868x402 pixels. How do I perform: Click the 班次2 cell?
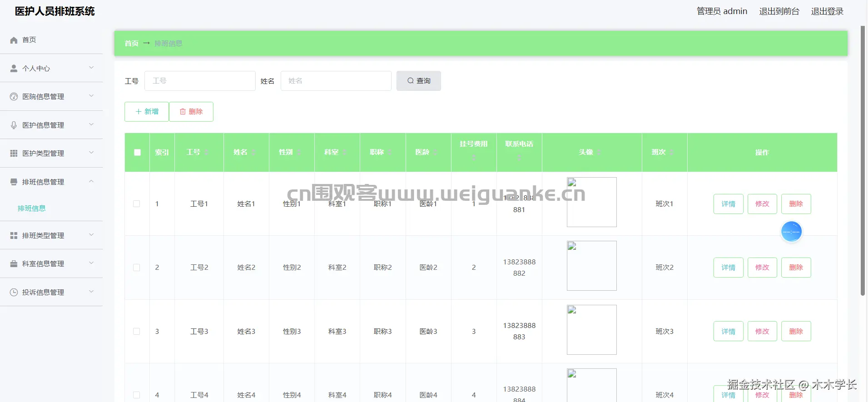665,268
